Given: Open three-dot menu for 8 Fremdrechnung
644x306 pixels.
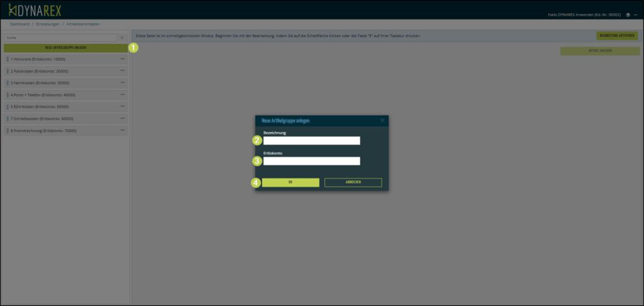Looking at the screenshot, I should pyautogui.click(x=122, y=131).
